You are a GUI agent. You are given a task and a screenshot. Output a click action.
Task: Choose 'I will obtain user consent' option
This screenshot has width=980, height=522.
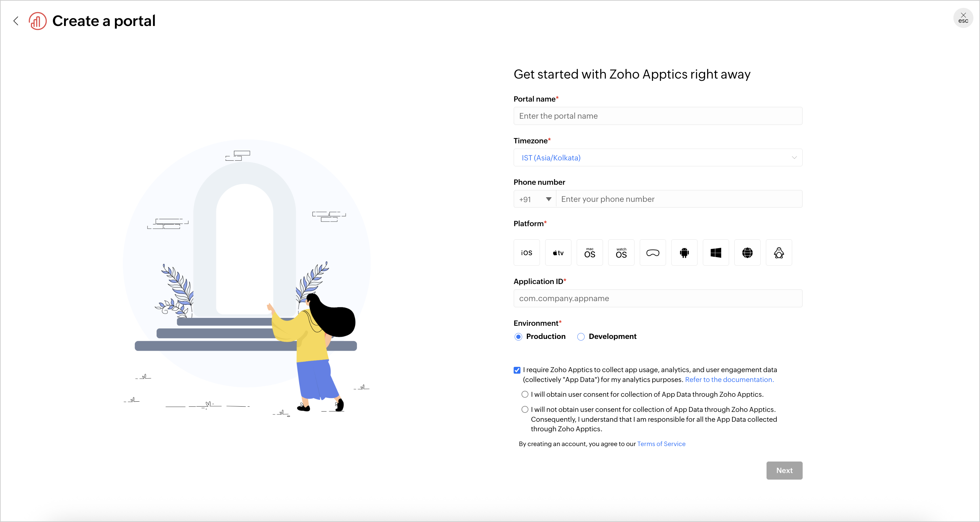click(525, 394)
